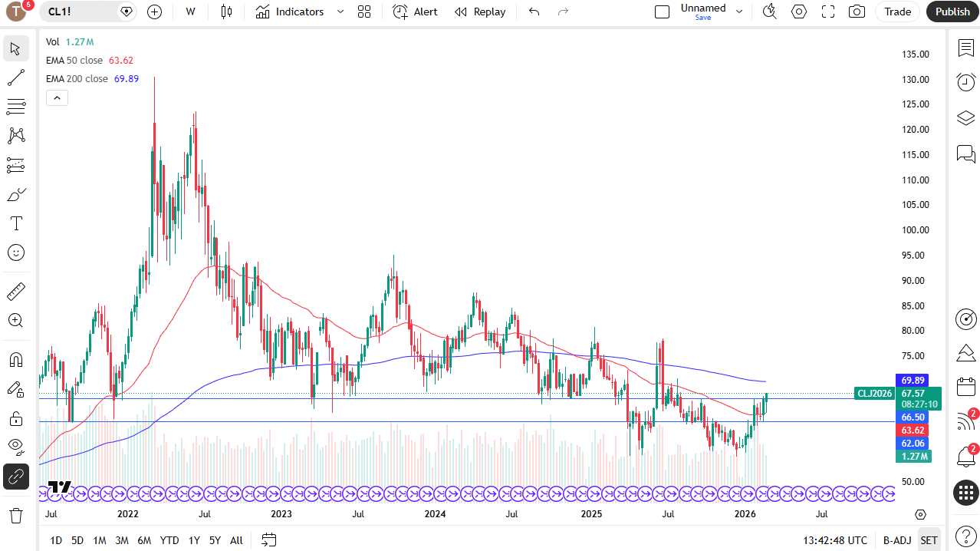Undo the last action
980x551 pixels.
point(534,12)
